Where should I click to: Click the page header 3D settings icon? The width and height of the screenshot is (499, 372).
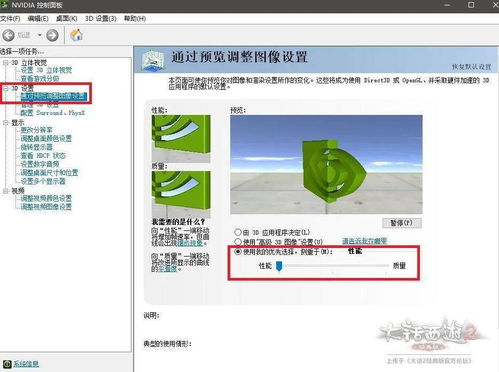153,60
